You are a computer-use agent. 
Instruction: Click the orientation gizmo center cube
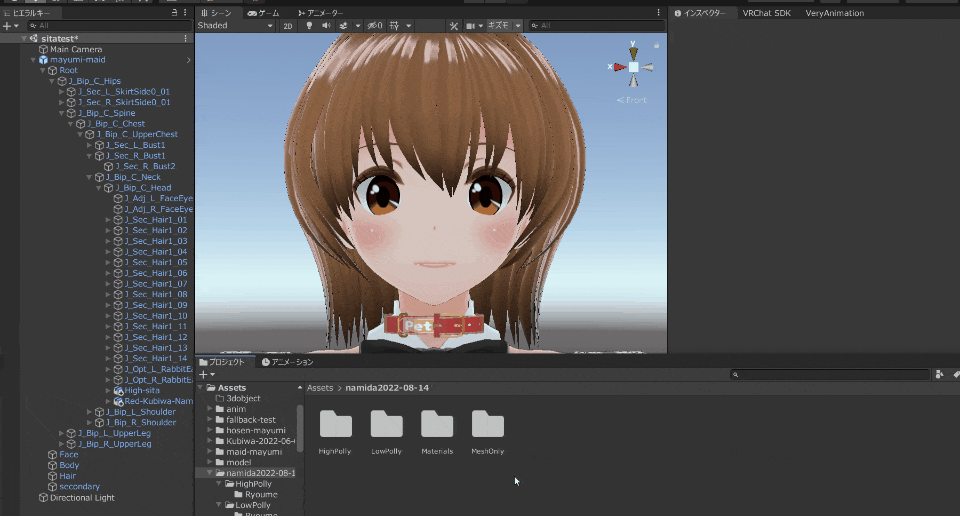point(633,67)
